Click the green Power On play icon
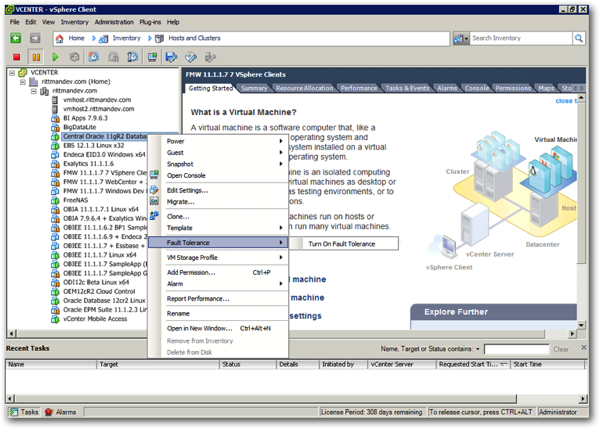Viewport: 600px width, 429px height. [x=55, y=57]
